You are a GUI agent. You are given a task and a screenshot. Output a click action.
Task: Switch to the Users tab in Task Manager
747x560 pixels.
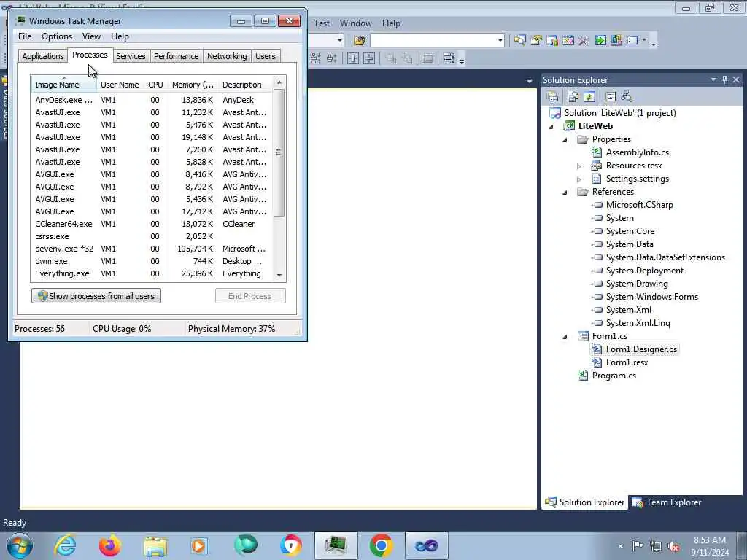pyautogui.click(x=266, y=56)
